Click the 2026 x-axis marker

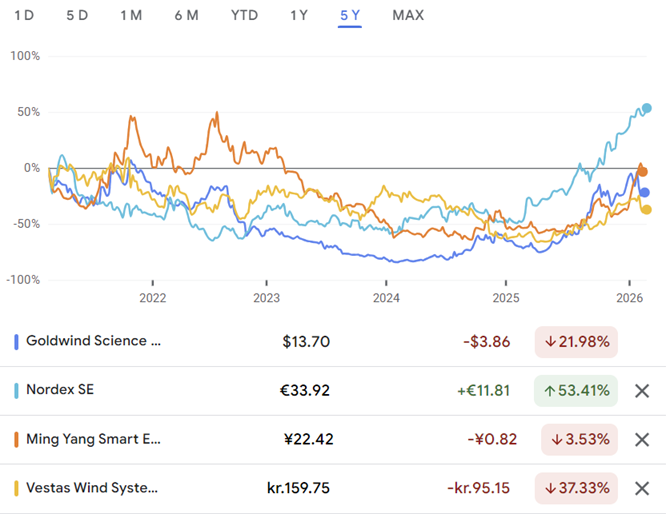[x=629, y=298]
